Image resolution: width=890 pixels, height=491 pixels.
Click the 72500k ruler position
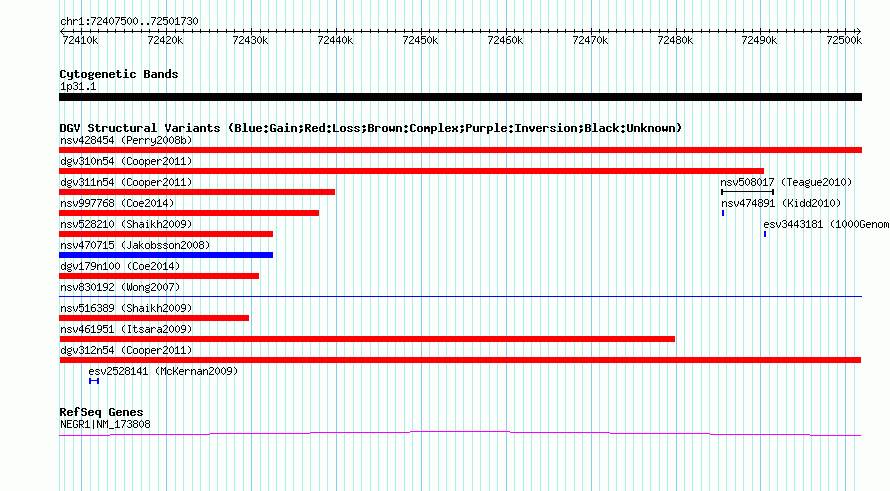click(x=844, y=40)
